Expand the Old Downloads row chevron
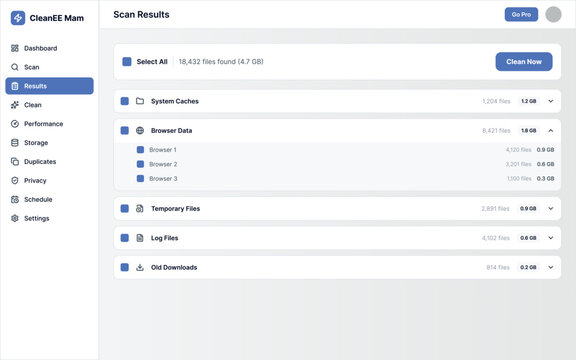This screenshot has height=360, width=576. tap(551, 267)
